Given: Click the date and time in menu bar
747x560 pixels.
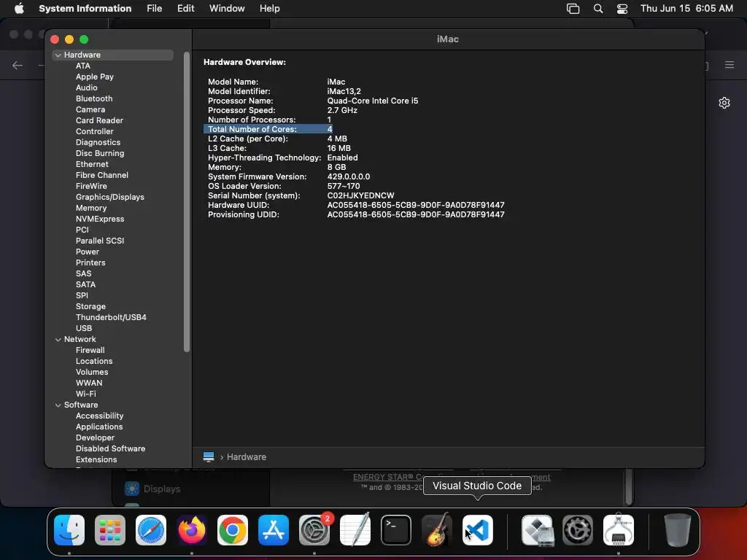Looking at the screenshot, I should click(686, 9).
